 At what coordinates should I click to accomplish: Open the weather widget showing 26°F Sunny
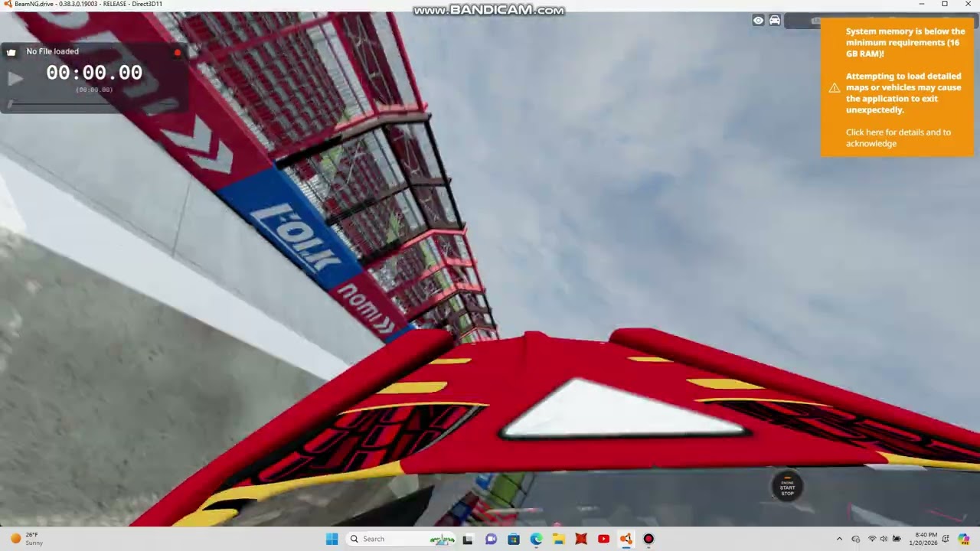pos(27,539)
